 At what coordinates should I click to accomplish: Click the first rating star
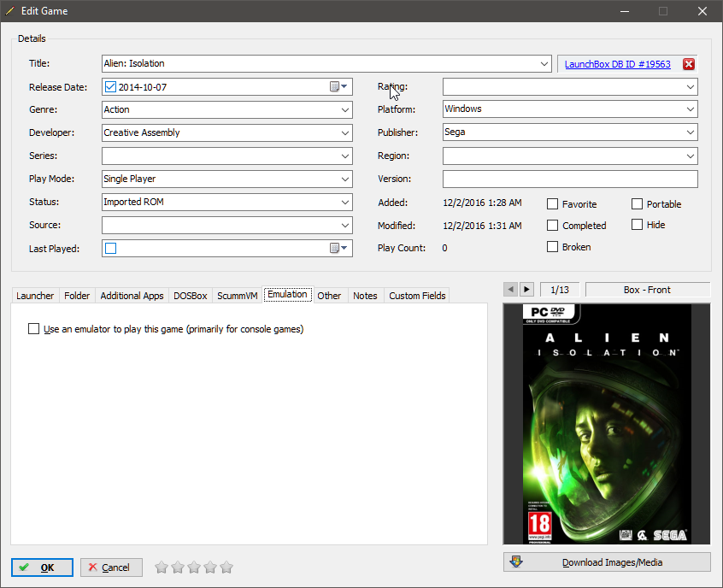point(162,567)
